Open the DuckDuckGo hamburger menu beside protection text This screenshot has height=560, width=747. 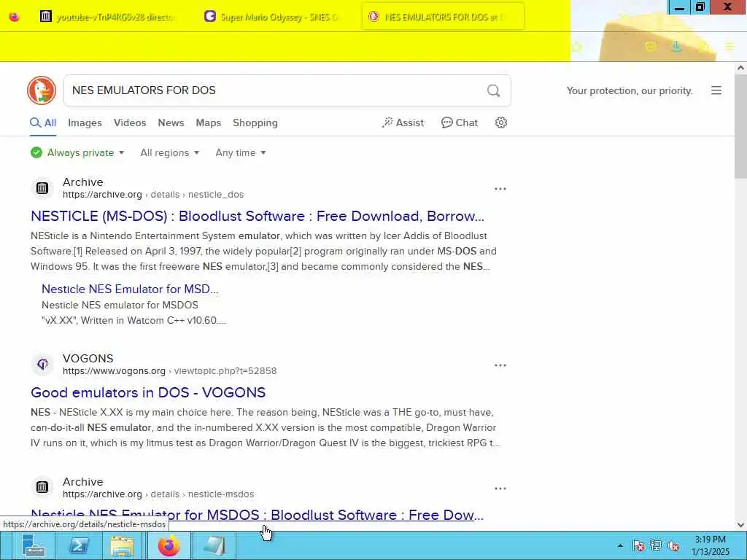click(x=716, y=90)
